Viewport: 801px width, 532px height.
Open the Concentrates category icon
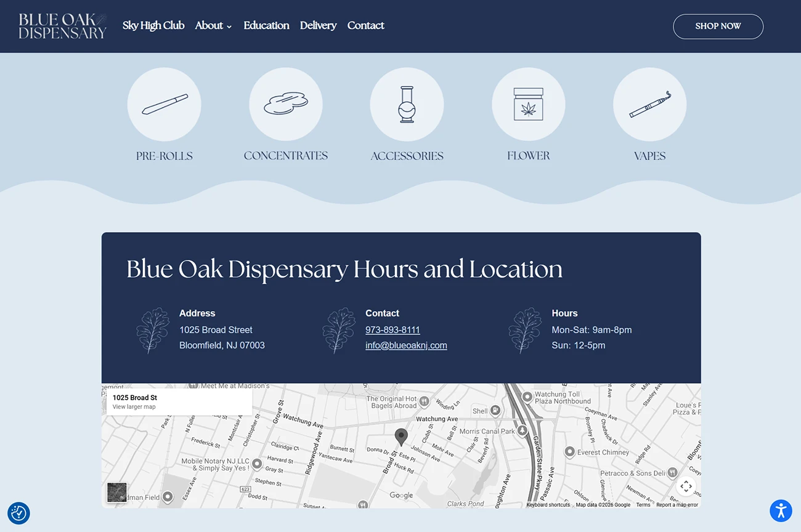[285, 104]
